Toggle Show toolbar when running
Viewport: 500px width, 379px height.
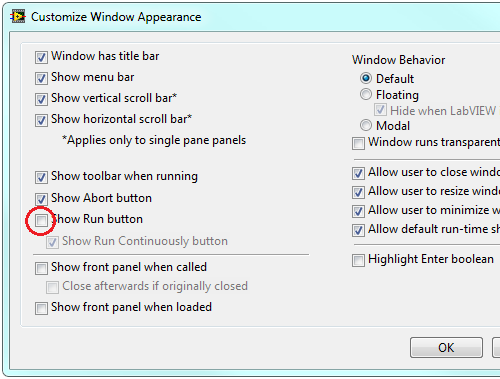click(x=41, y=177)
